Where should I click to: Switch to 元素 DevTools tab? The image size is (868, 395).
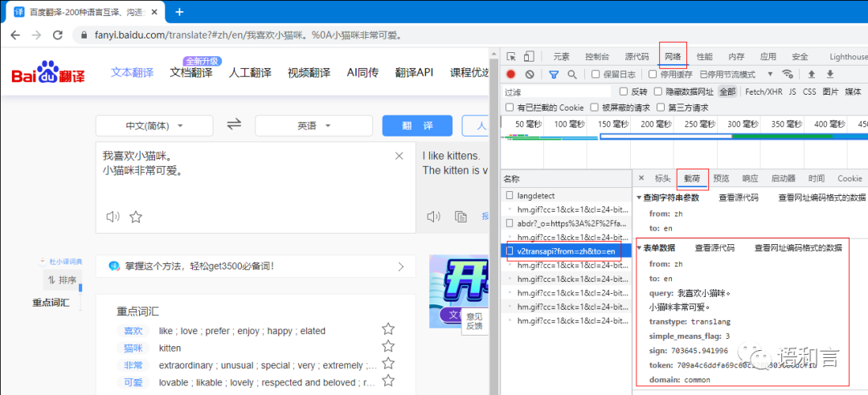tap(561, 56)
